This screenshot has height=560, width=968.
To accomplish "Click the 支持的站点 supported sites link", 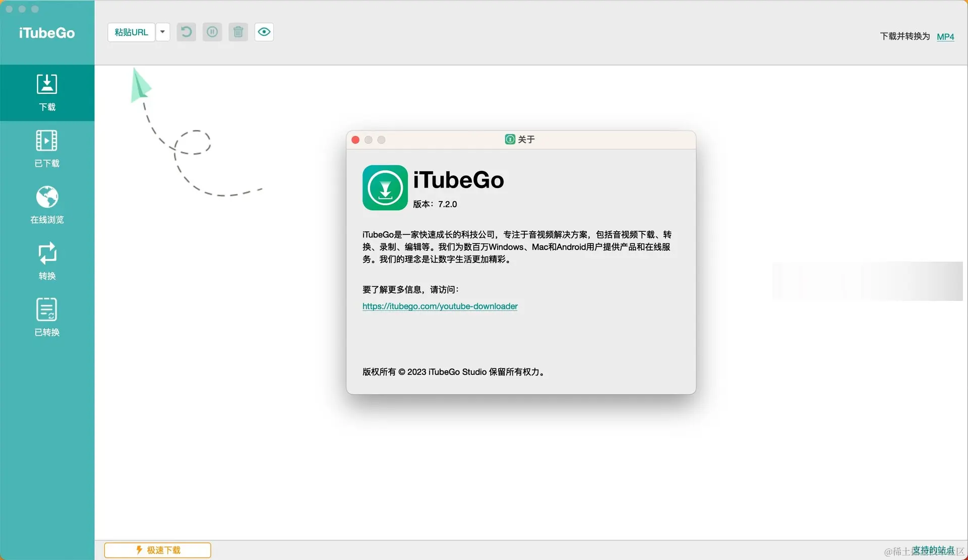I will 933,550.
